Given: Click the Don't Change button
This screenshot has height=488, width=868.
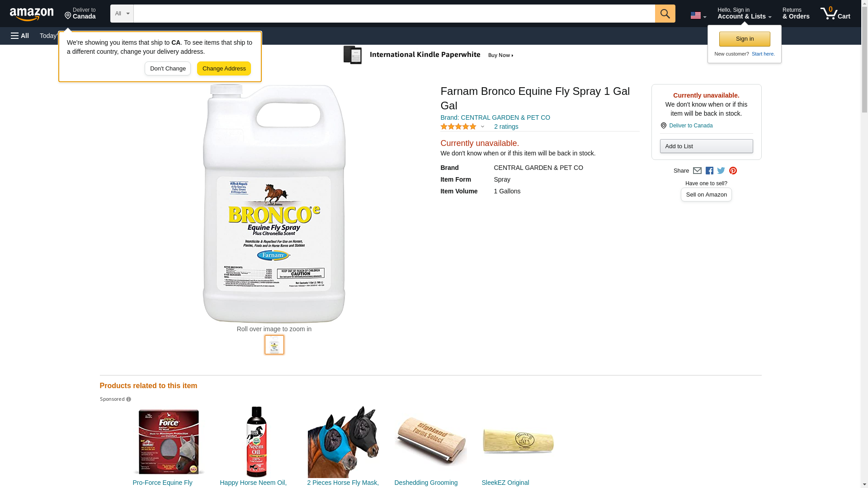Looking at the screenshot, I should tap(168, 69).
